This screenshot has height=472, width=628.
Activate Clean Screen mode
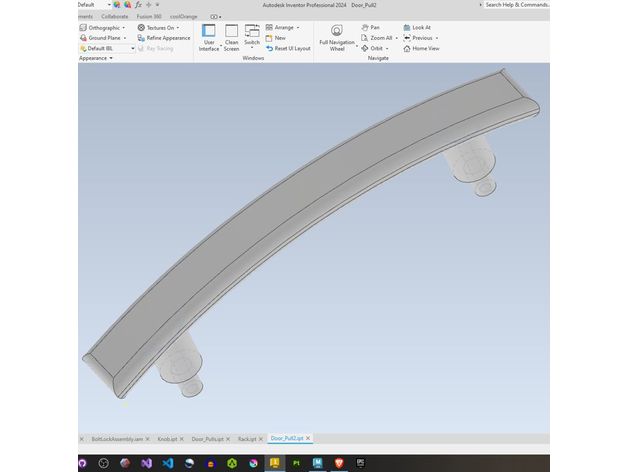click(231, 37)
